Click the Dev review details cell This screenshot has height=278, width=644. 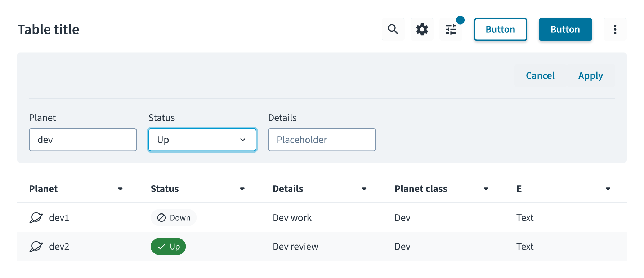click(295, 247)
